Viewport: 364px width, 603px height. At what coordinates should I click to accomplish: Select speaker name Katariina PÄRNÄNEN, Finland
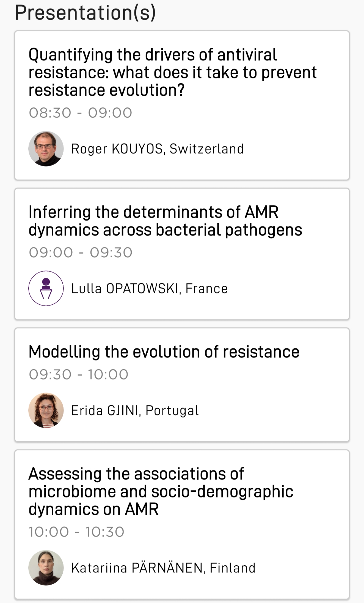[163, 568]
